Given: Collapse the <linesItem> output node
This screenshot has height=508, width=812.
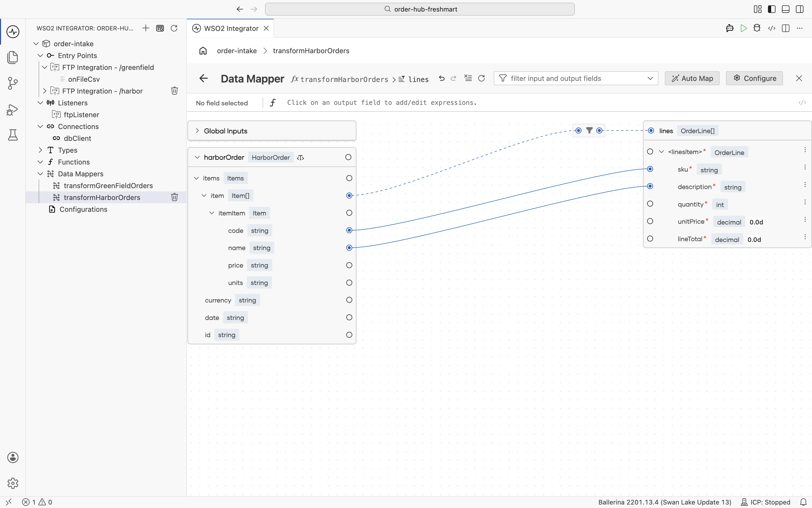Looking at the screenshot, I should pos(661,152).
